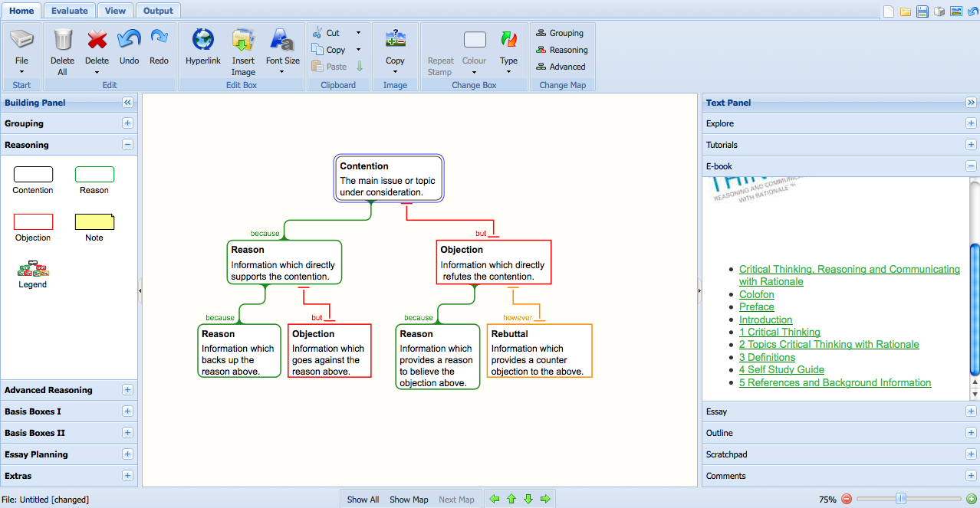Collapse the Building Panel with double arrow
Image resolution: width=980 pixels, height=508 pixels.
coord(127,103)
